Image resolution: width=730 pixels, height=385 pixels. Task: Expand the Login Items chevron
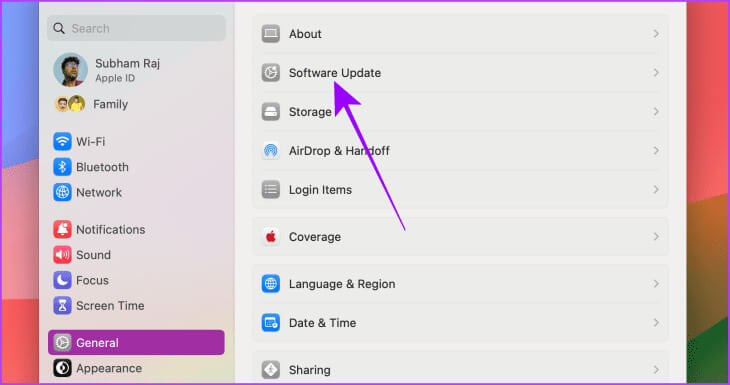(656, 189)
